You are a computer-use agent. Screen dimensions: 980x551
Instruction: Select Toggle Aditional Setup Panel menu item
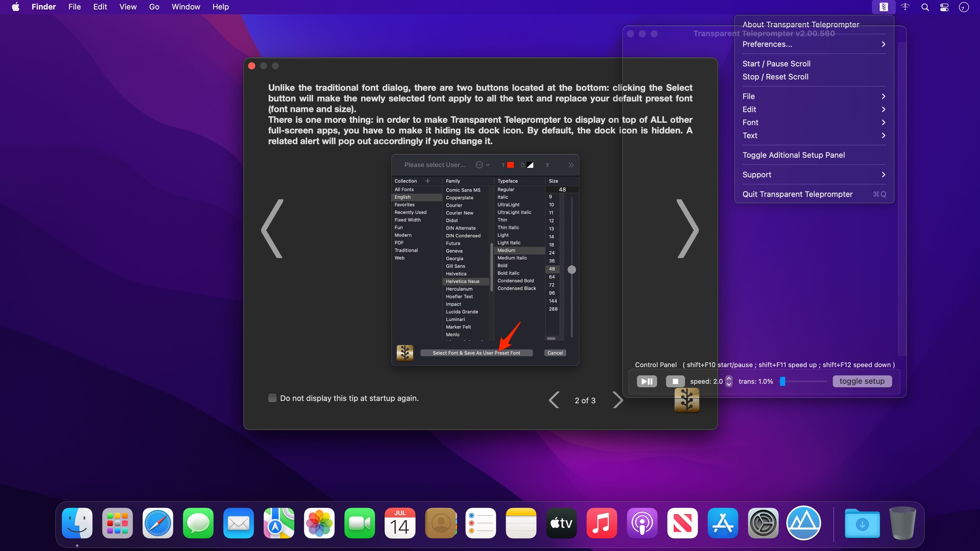(x=794, y=155)
